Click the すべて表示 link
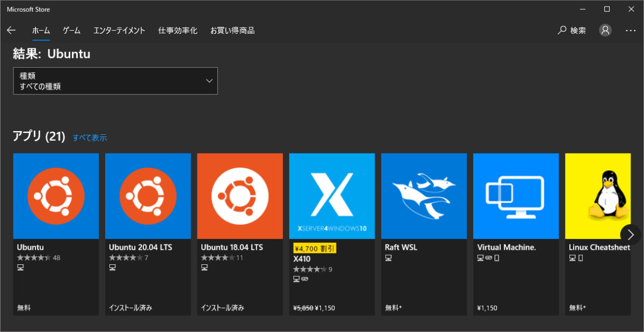Screen dimensions: 644x332 [90, 138]
